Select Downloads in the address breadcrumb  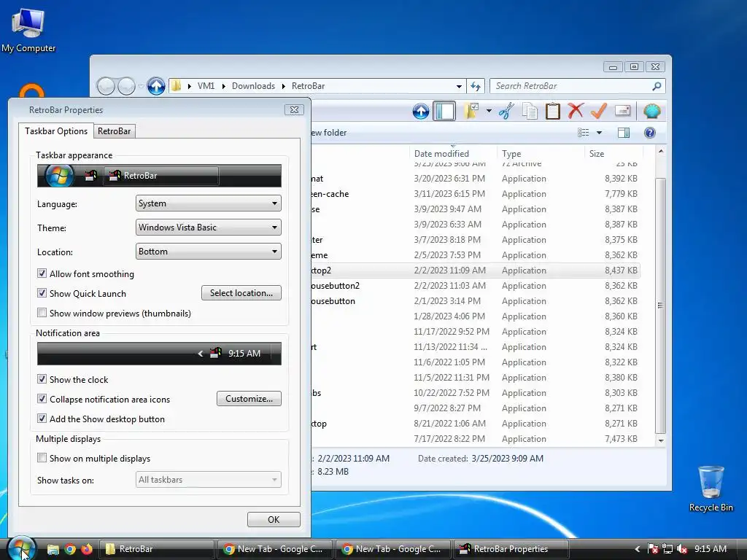click(x=253, y=86)
